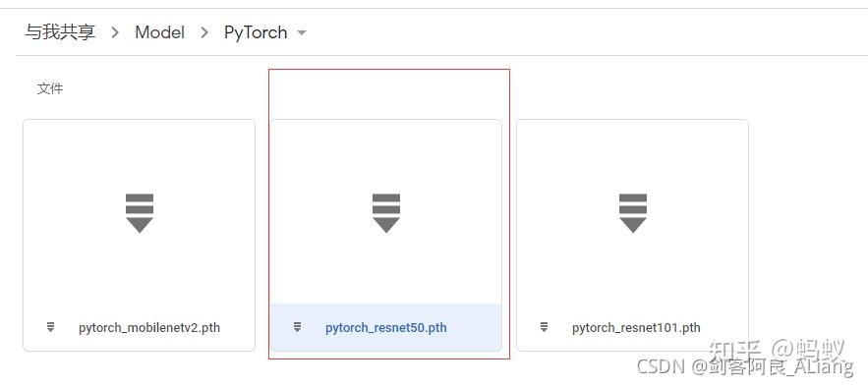
Task: Click chevron between Model and PyTorch
Action: tap(204, 32)
